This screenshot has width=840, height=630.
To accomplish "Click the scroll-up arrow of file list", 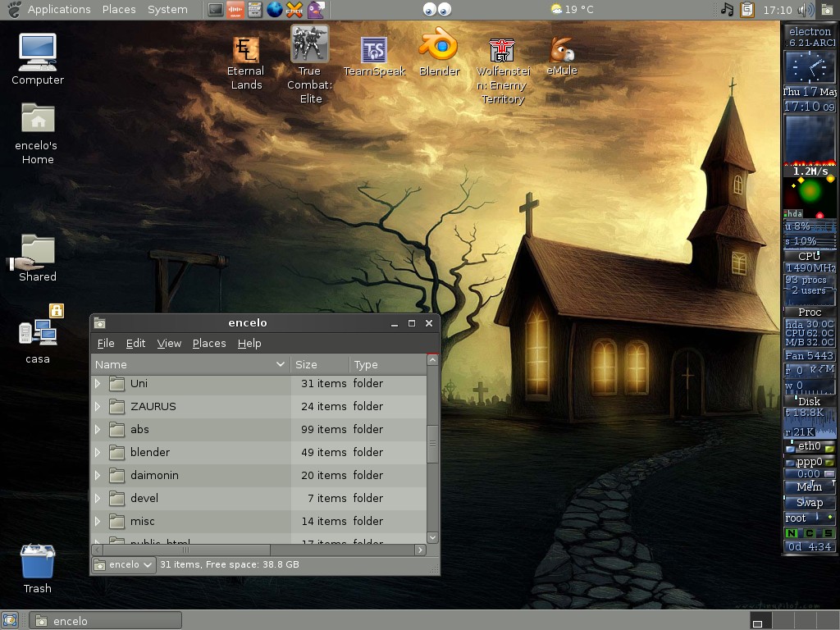I will [432, 361].
